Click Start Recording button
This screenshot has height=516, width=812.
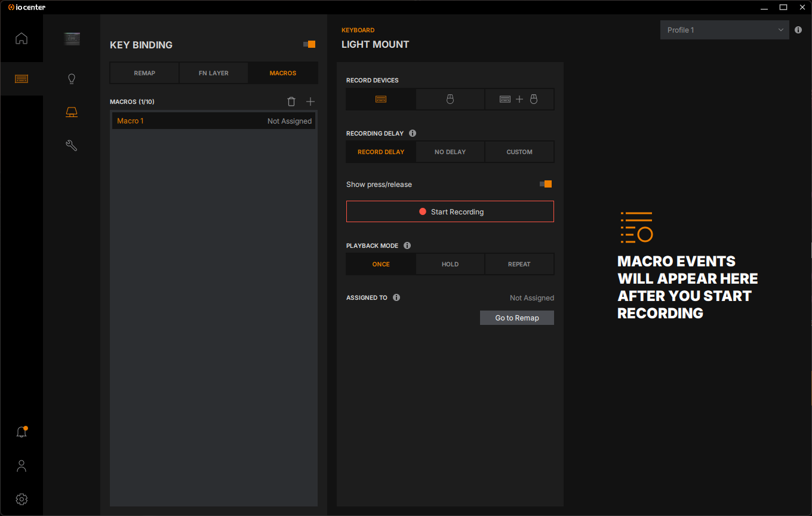450,211
